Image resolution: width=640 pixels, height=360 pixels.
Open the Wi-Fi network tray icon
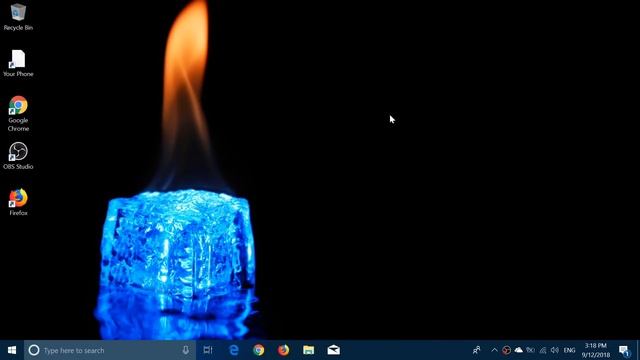542,350
